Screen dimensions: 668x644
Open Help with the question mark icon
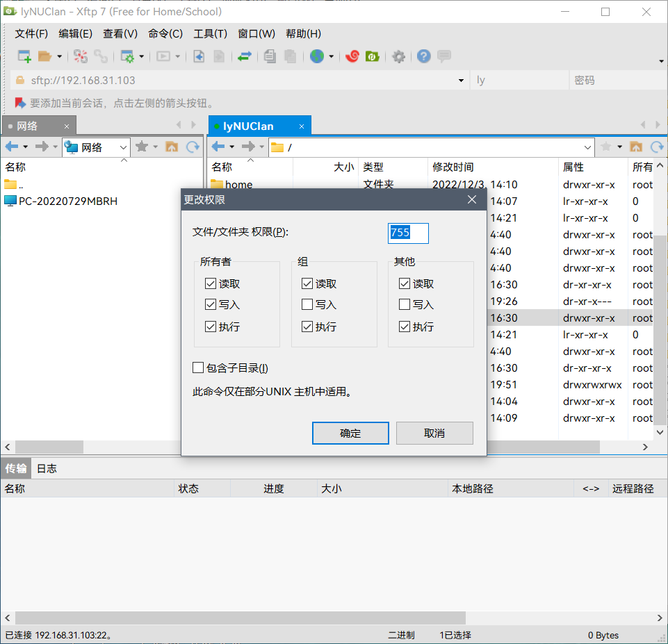click(424, 56)
